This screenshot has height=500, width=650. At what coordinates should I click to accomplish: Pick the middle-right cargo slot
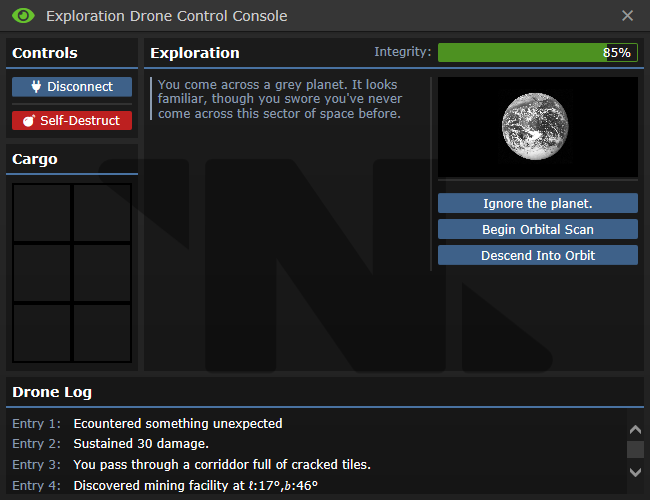click(102, 273)
